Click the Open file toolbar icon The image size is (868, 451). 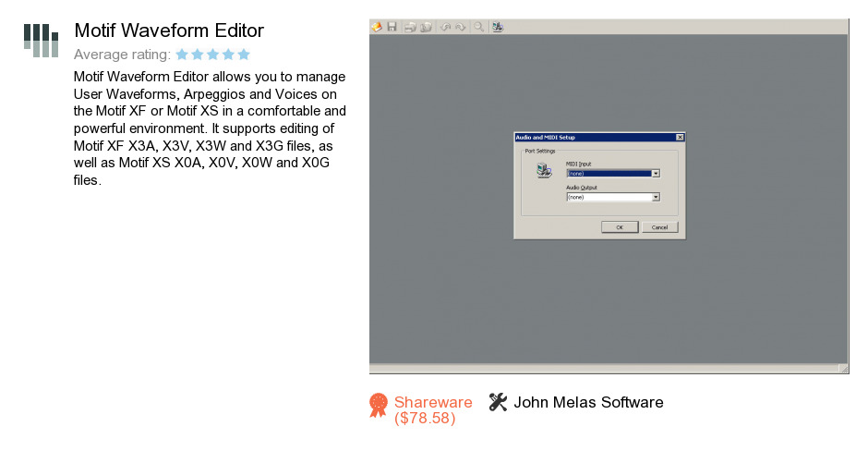pos(377,27)
